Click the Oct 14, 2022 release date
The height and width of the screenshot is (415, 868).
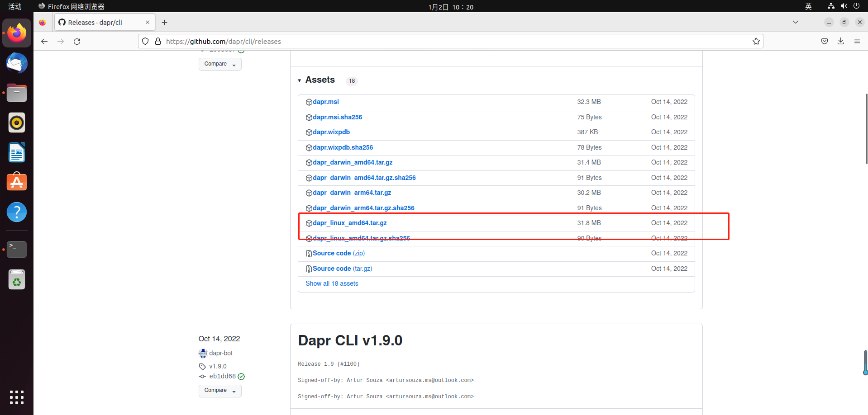pos(219,339)
